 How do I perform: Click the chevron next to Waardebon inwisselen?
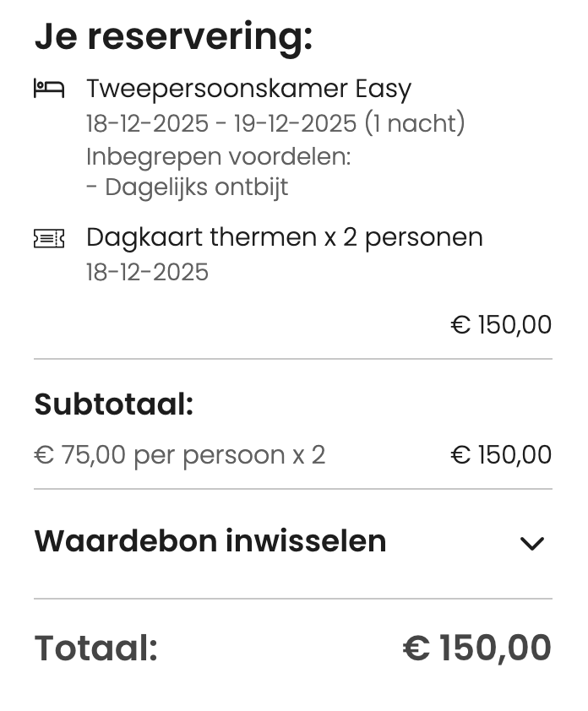tap(532, 541)
